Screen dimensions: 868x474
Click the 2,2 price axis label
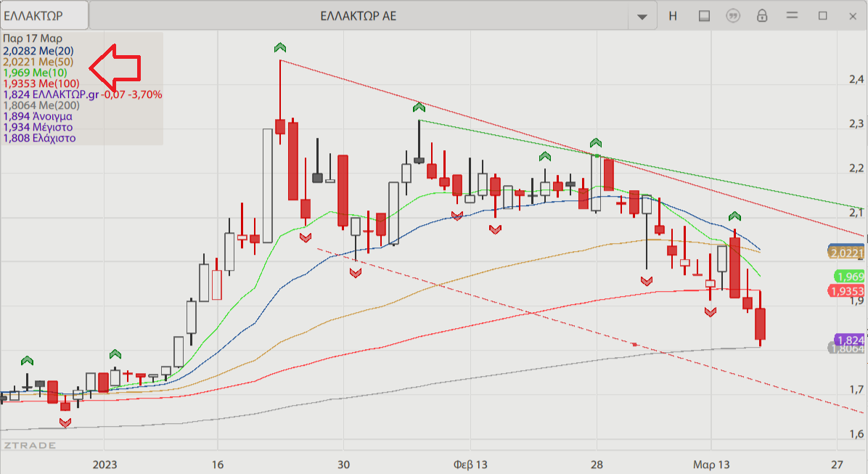[x=856, y=168]
